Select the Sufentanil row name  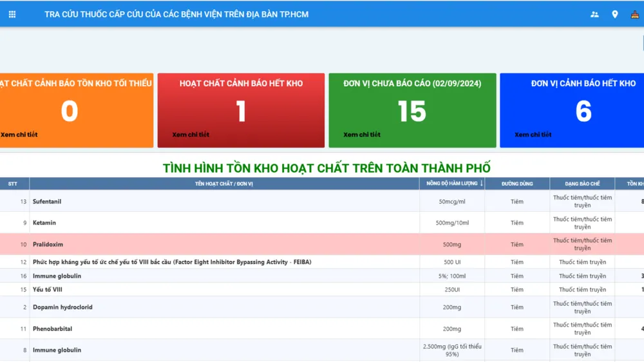[x=47, y=202]
